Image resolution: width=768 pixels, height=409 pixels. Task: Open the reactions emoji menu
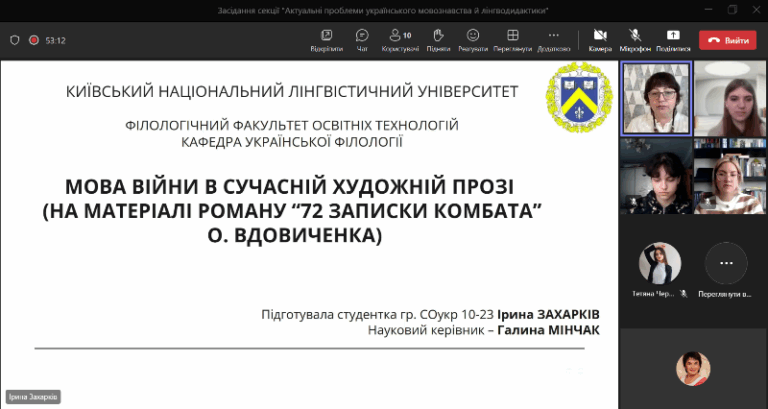coord(473,40)
